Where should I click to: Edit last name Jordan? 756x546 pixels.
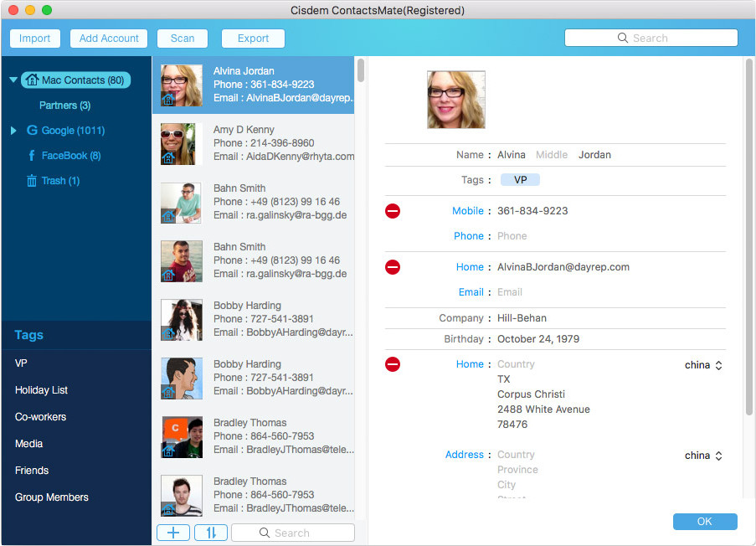tap(594, 155)
